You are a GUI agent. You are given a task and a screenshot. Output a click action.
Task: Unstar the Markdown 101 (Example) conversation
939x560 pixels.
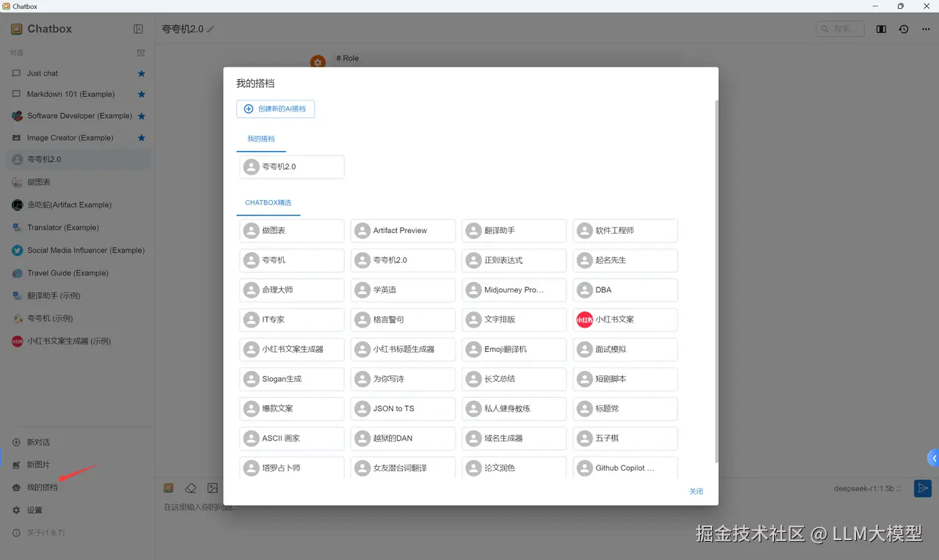[x=142, y=95]
